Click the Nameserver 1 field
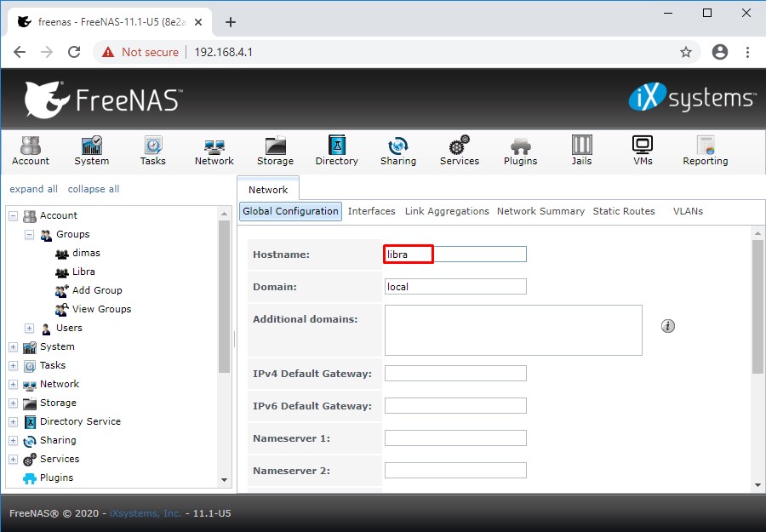This screenshot has height=532, width=766. [x=455, y=438]
